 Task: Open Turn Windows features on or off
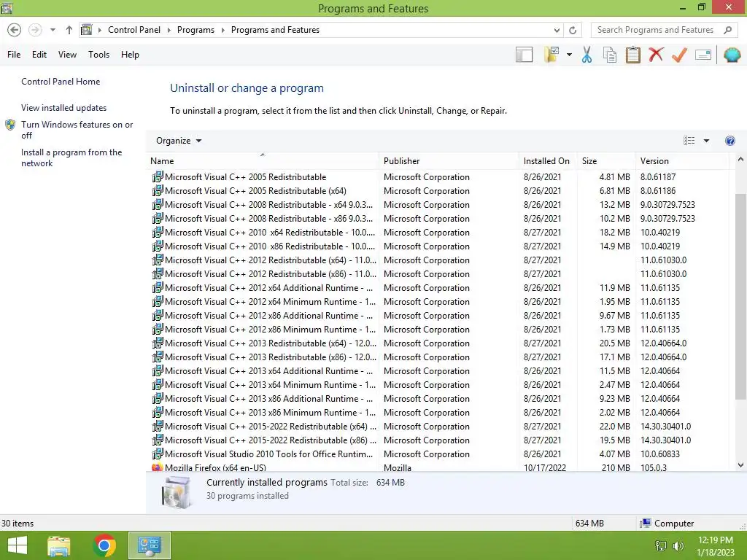point(77,130)
